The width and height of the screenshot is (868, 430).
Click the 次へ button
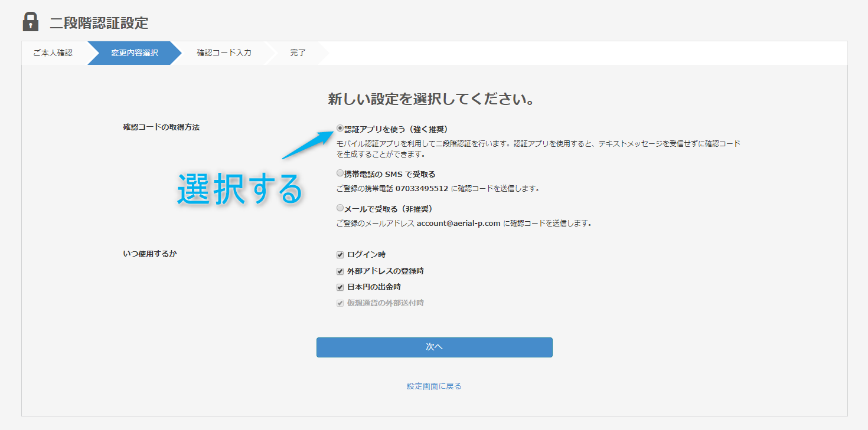(x=434, y=347)
